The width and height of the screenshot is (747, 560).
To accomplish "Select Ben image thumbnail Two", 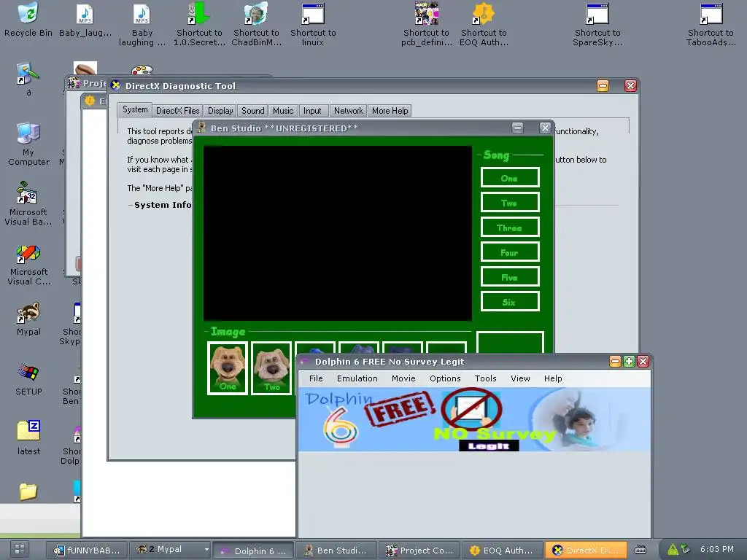I will point(271,368).
